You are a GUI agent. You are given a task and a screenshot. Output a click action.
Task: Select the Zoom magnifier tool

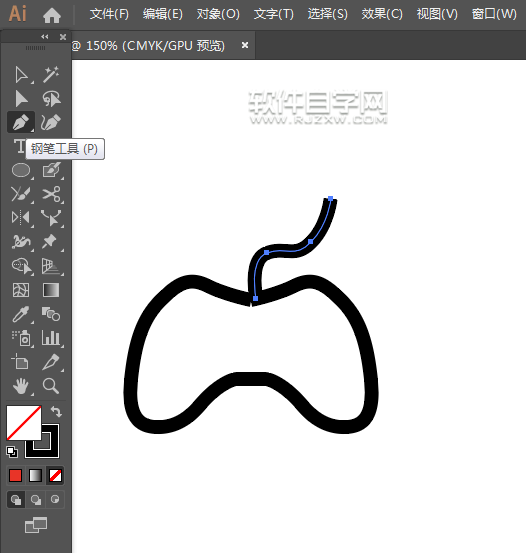(x=51, y=386)
